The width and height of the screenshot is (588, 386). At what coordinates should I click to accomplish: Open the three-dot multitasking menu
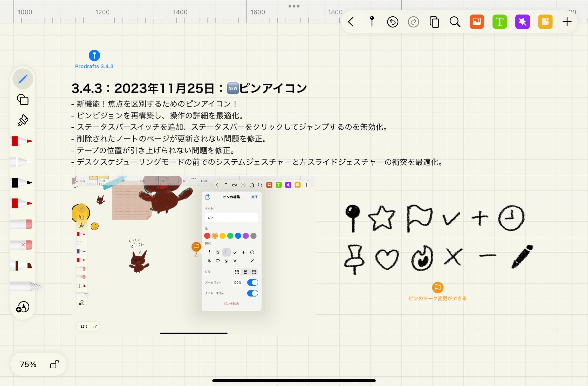(294, 6)
